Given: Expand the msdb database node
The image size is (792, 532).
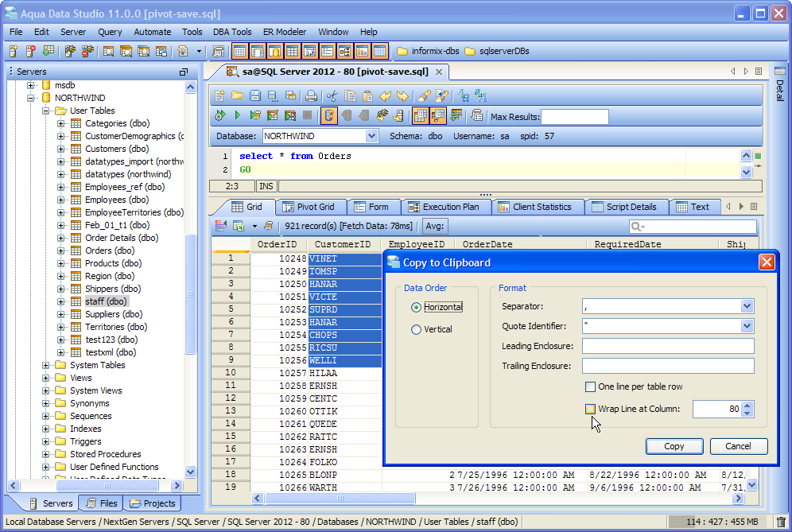Looking at the screenshot, I should tap(31, 85).
